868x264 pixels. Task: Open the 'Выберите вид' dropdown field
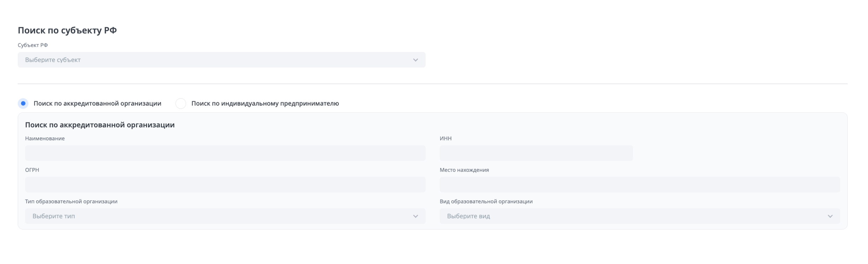click(x=633, y=216)
